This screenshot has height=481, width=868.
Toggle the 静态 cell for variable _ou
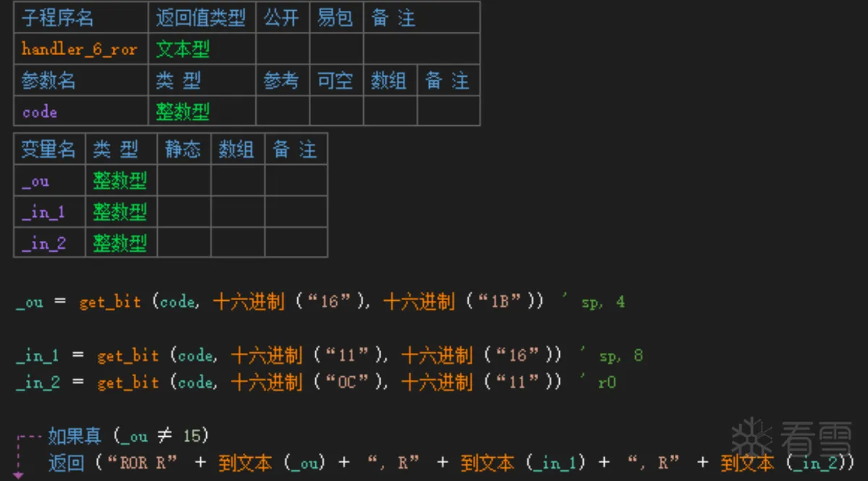(184, 181)
